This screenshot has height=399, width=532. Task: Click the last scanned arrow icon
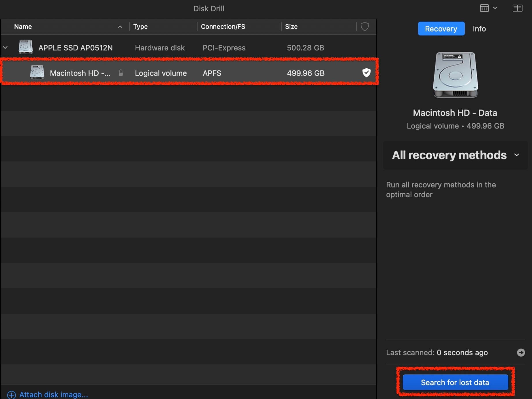coord(521,352)
